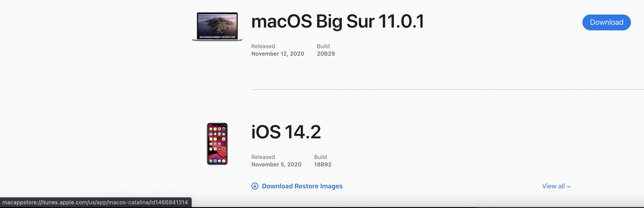Click the circled download arrow icon
The height and width of the screenshot is (208, 644).
255,186
